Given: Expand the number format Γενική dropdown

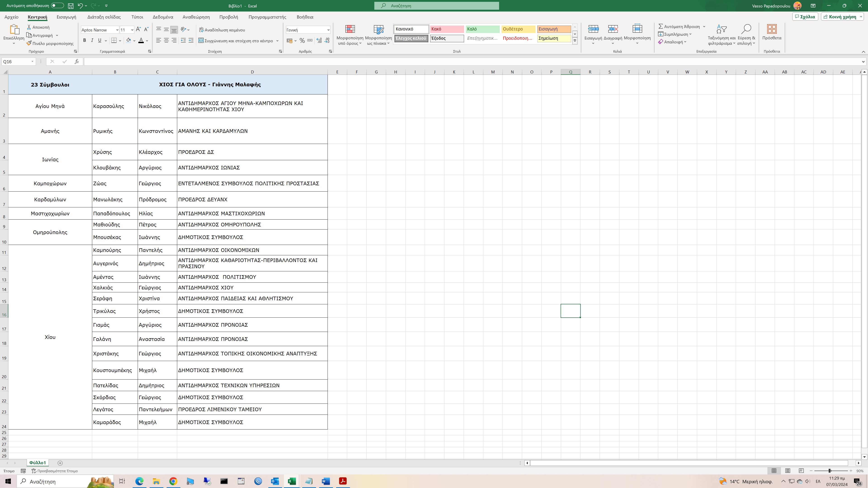Looking at the screenshot, I should 328,30.
